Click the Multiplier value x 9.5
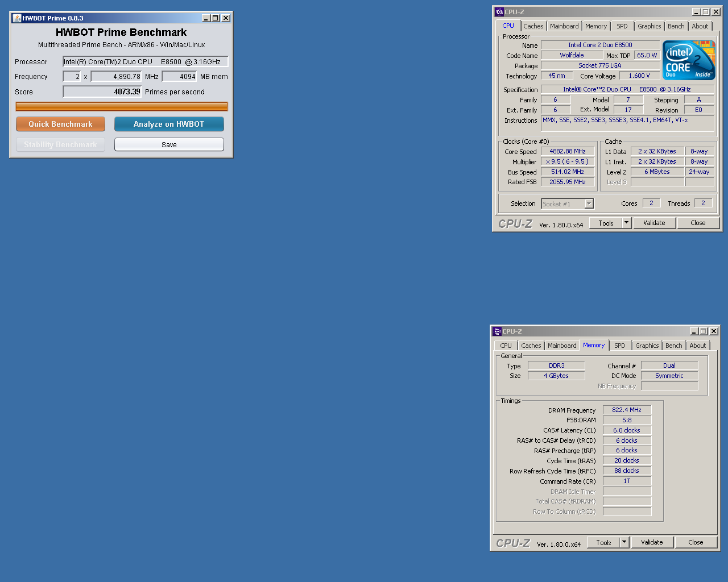Screen dimensions: 728x582 pos(568,161)
